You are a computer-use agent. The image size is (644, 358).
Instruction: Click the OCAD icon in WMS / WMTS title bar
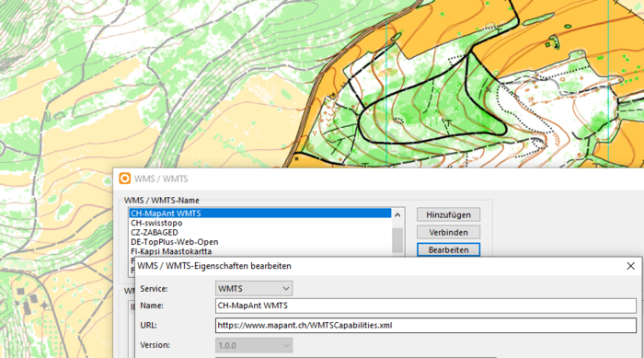point(124,179)
